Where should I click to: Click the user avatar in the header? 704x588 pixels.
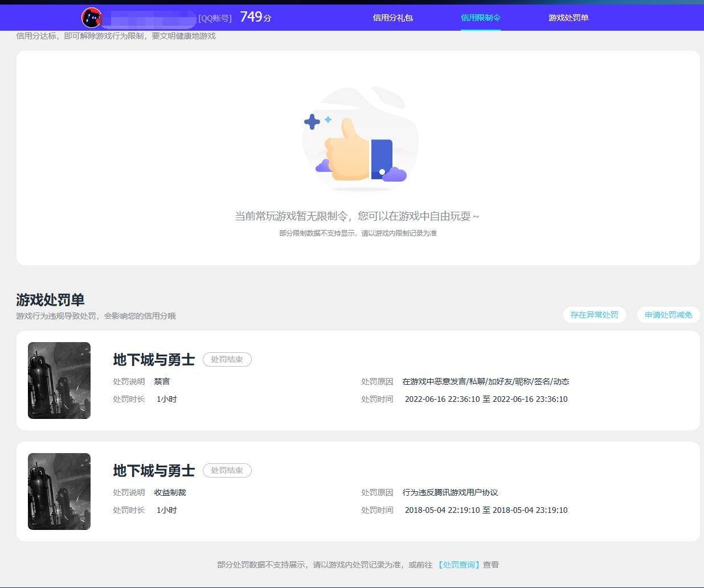coord(92,18)
